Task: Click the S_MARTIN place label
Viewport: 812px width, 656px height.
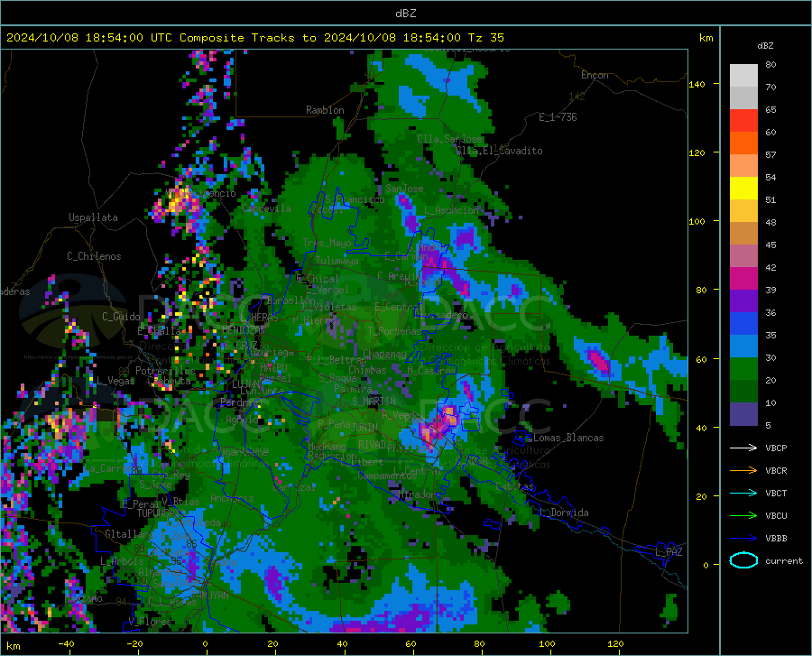Action: [x=374, y=402]
